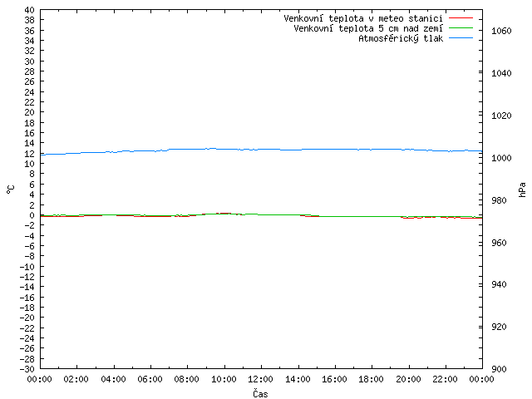Click the 960 hPa axis label
Image resolution: width=532 pixels, height=399 pixels.
click(x=499, y=243)
